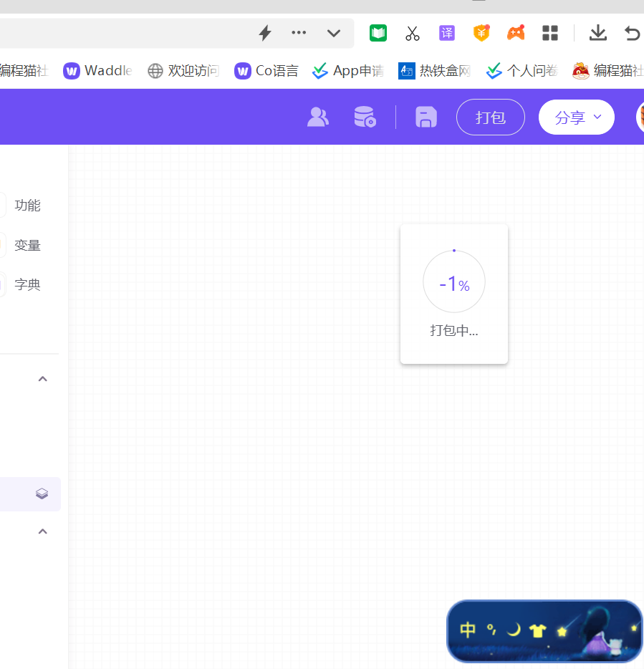This screenshot has height=669, width=644.
Task: Click the lightning bolt speed mode icon
Action: (265, 33)
